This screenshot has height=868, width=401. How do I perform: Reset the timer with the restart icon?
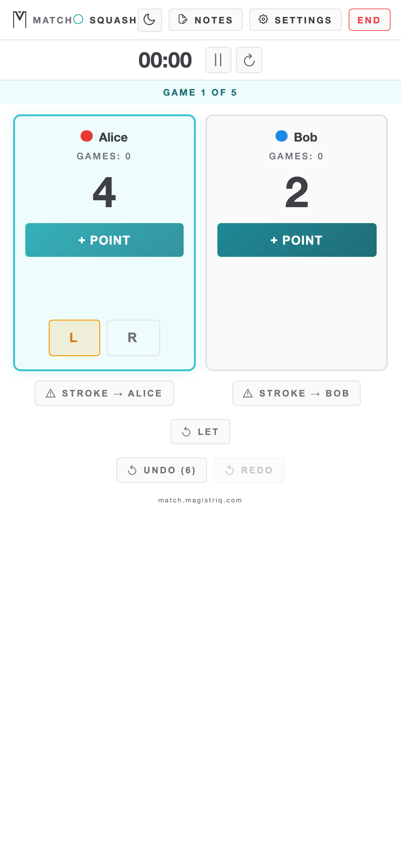coord(249,60)
